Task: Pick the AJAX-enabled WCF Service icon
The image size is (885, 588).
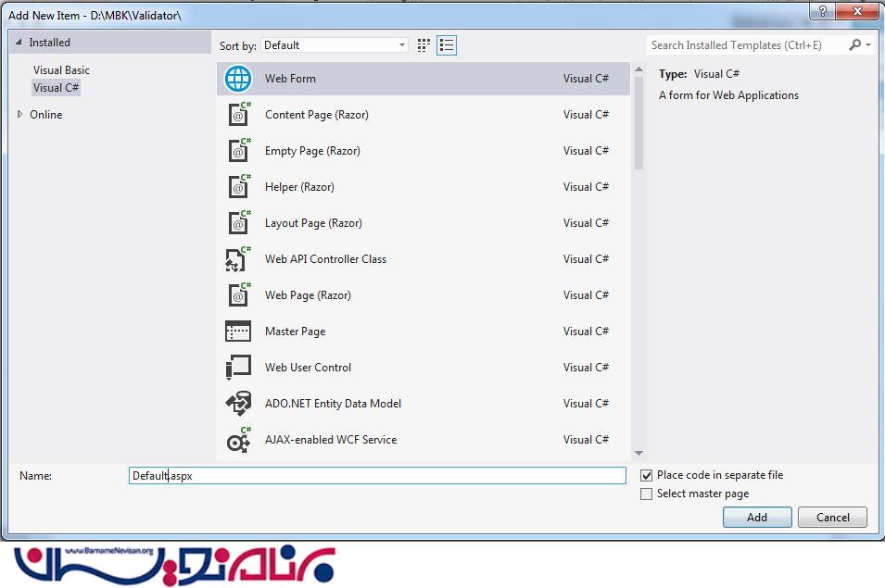Action: [x=238, y=440]
